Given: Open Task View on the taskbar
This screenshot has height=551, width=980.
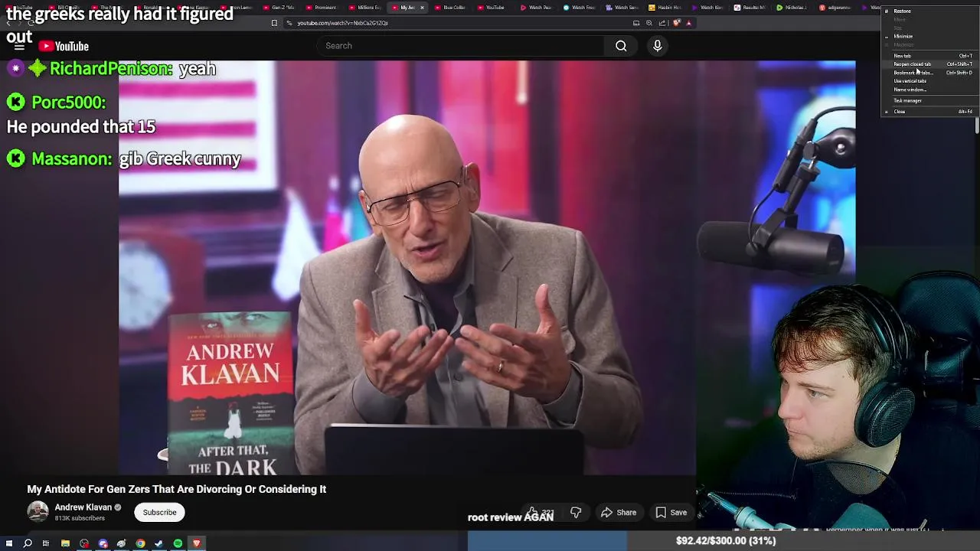Looking at the screenshot, I should (46, 543).
